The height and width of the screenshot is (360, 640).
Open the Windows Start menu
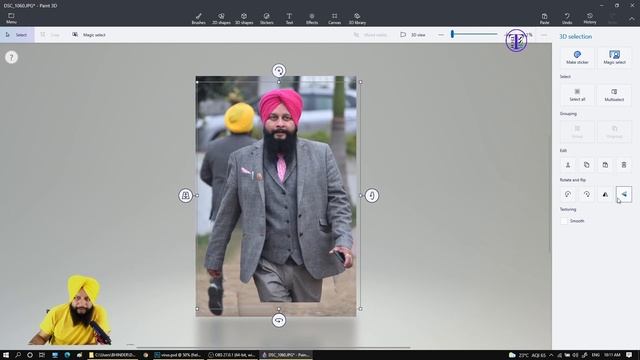point(6,355)
